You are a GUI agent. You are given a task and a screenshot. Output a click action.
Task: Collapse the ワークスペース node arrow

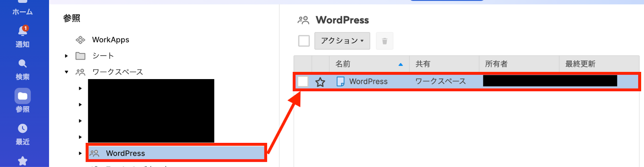pos(66,72)
